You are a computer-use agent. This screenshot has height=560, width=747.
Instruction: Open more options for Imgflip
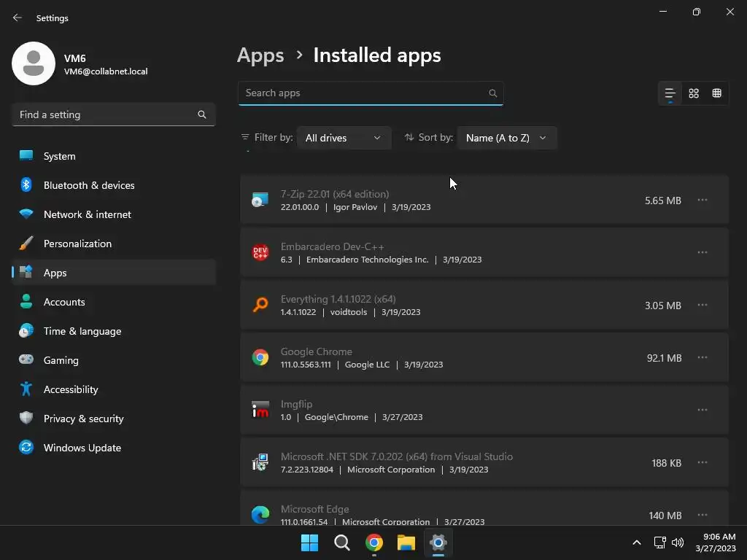703,410
